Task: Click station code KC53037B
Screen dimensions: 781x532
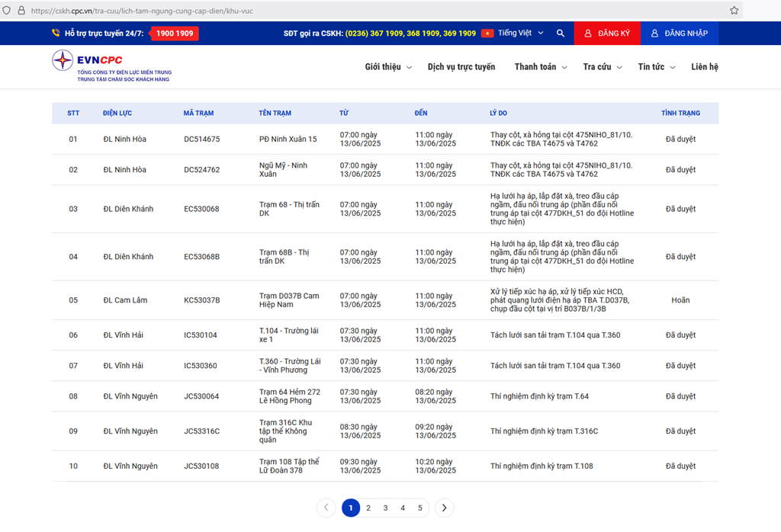Action: pos(201,300)
